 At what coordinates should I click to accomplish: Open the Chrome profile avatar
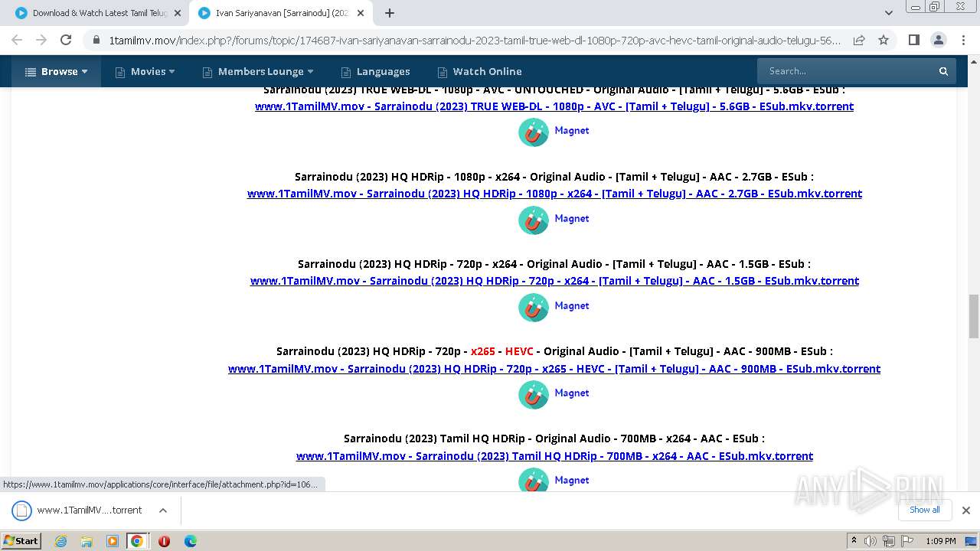(x=938, y=40)
